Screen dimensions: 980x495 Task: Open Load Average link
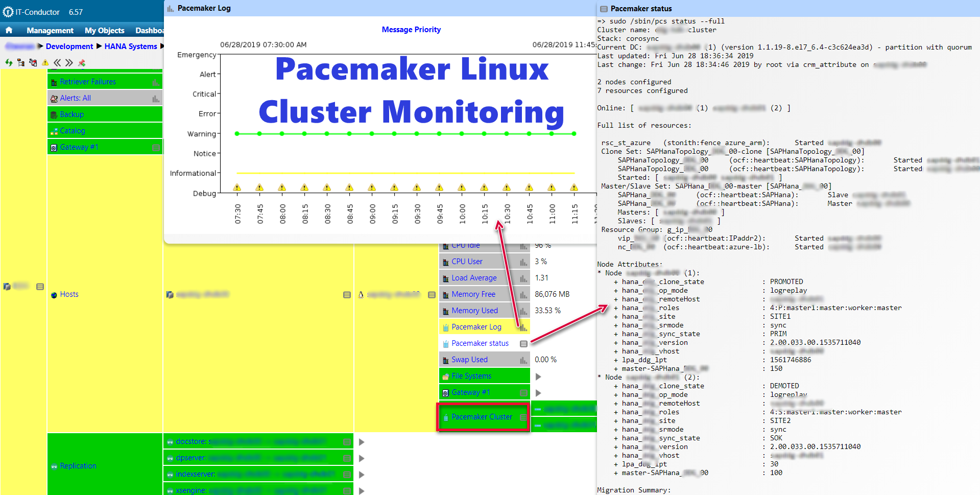pos(474,278)
